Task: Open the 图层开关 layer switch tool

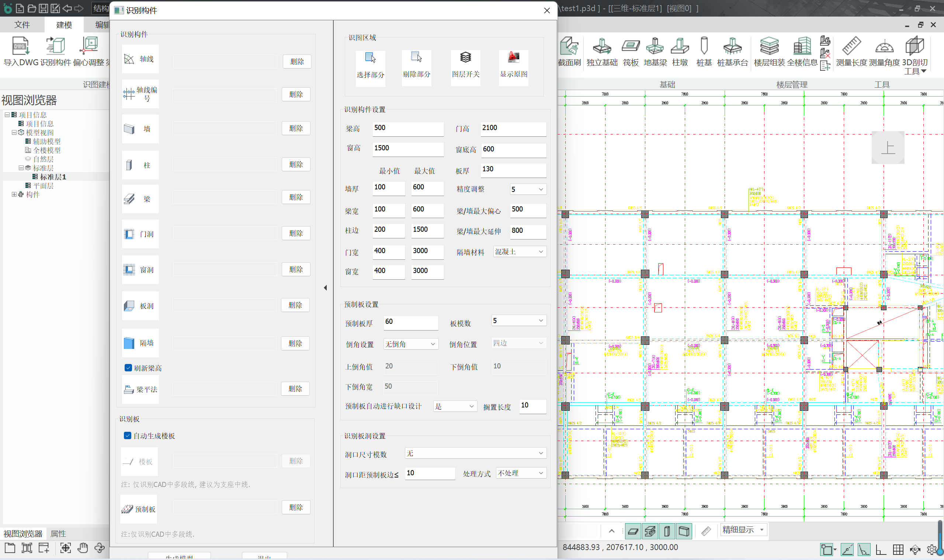Action: pyautogui.click(x=465, y=57)
